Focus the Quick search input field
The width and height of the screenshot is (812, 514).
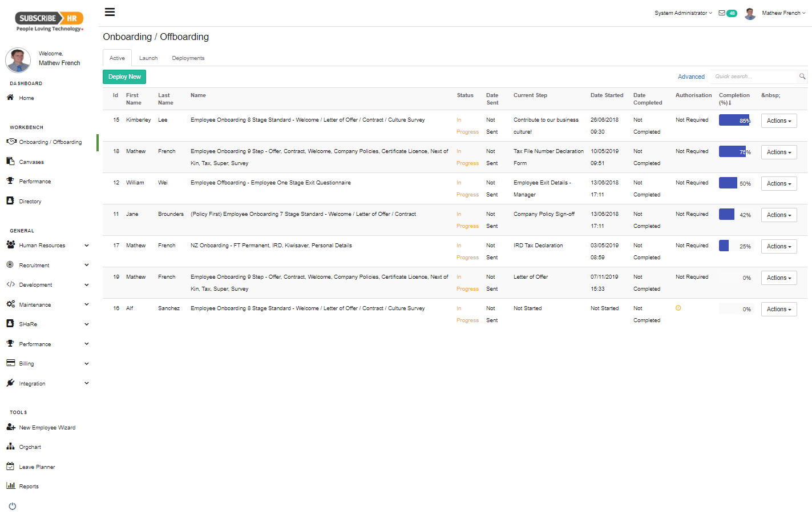tap(753, 77)
